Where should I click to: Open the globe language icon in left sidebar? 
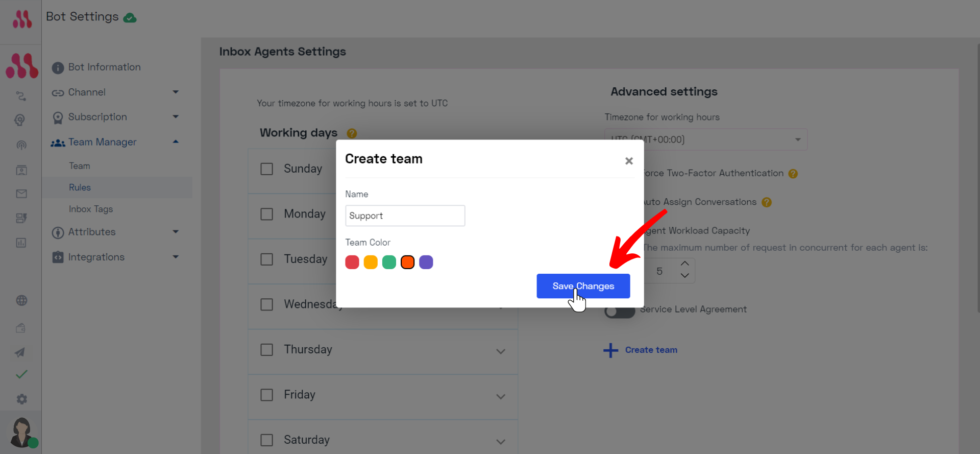coord(21,300)
